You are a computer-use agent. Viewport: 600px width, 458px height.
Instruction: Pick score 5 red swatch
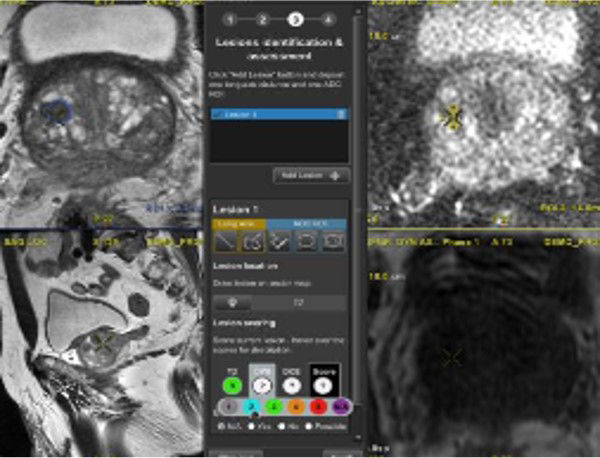click(318, 407)
